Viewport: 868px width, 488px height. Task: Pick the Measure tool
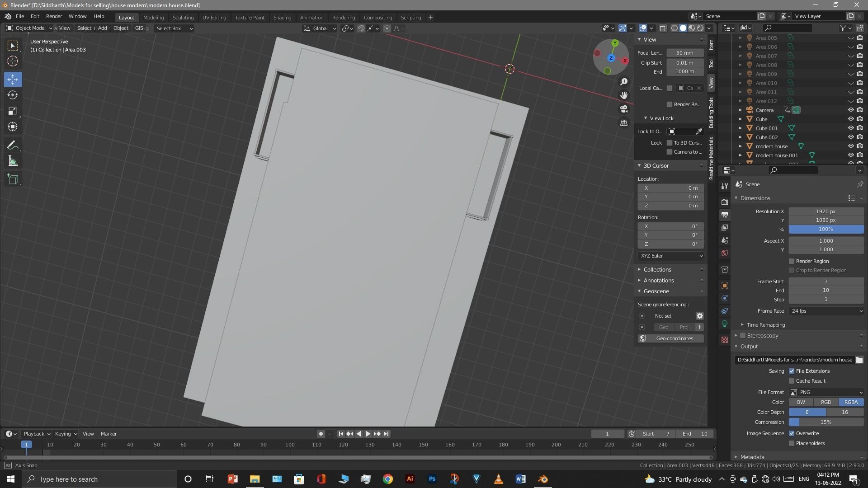point(13,162)
